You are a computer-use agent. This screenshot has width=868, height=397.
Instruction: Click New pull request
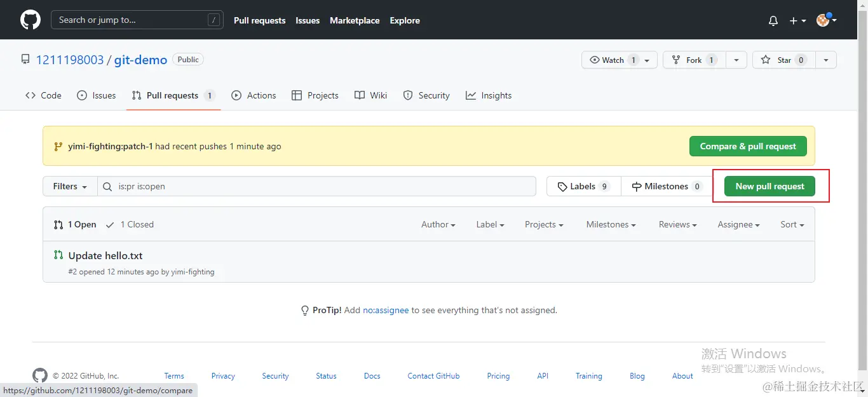(770, 186)
